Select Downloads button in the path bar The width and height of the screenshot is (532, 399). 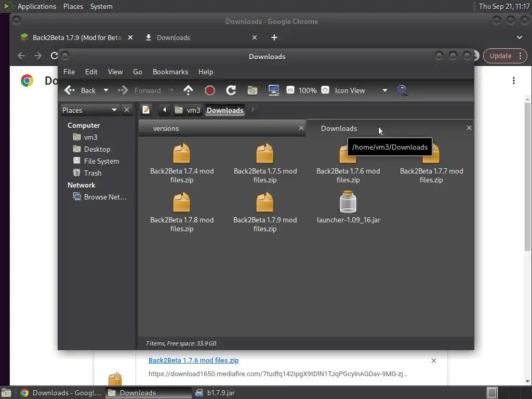tap(225, 110)
